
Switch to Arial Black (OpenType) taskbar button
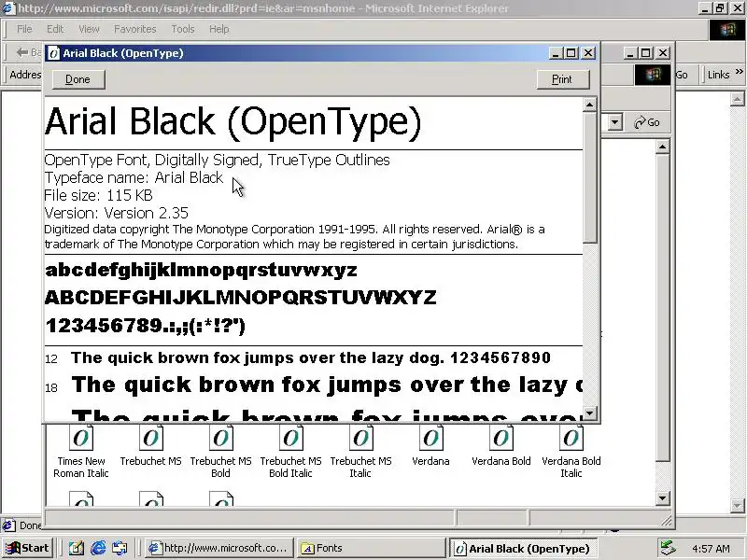[522, 548]
